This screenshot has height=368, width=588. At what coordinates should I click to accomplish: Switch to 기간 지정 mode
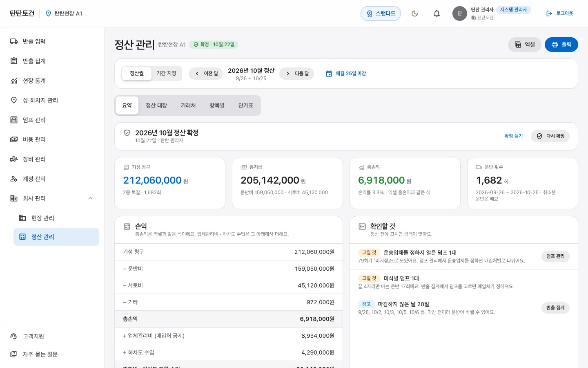pyautogui.click(x=166, y=74)
